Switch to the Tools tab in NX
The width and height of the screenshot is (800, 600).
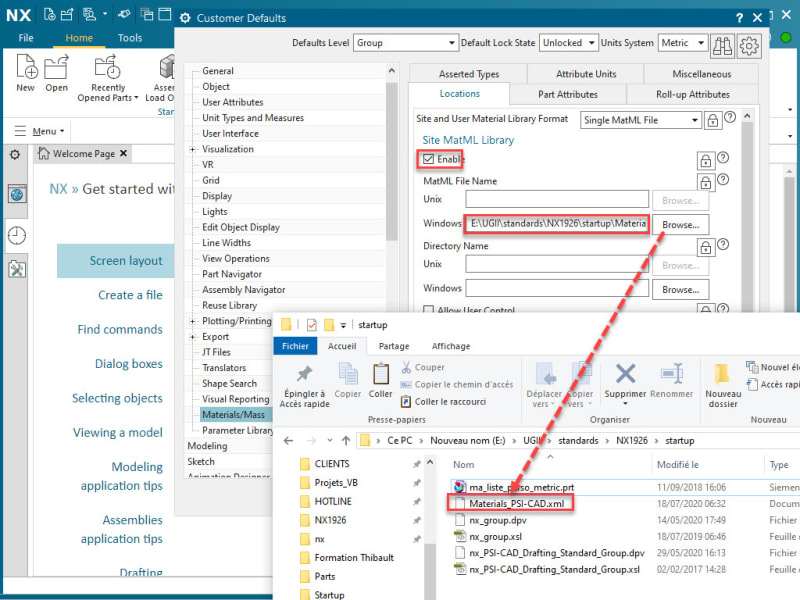click(x=130, y=38)
